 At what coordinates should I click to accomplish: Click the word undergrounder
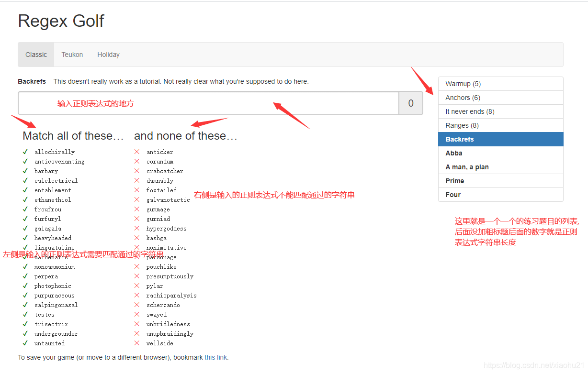[56, 334]
